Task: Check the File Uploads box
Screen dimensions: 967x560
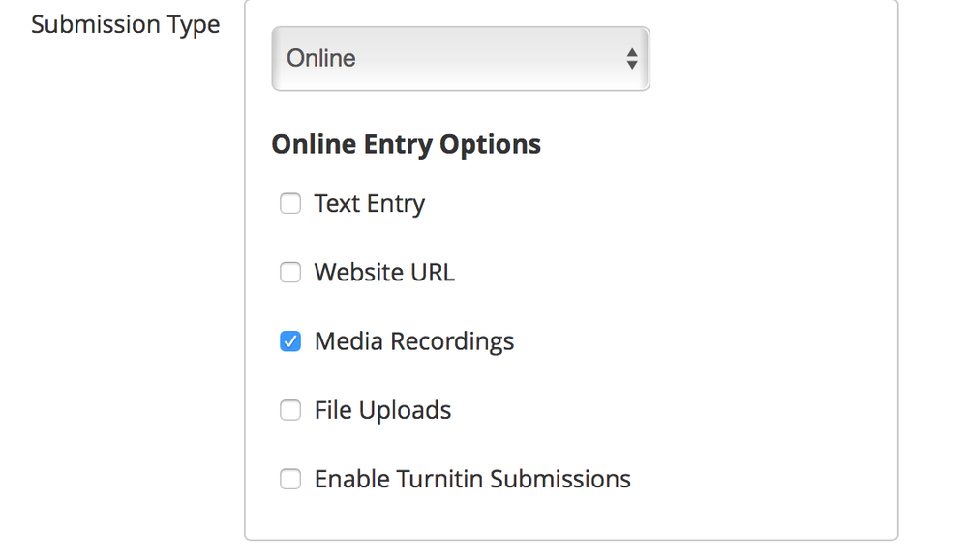Action: click(x=290, y=410)
